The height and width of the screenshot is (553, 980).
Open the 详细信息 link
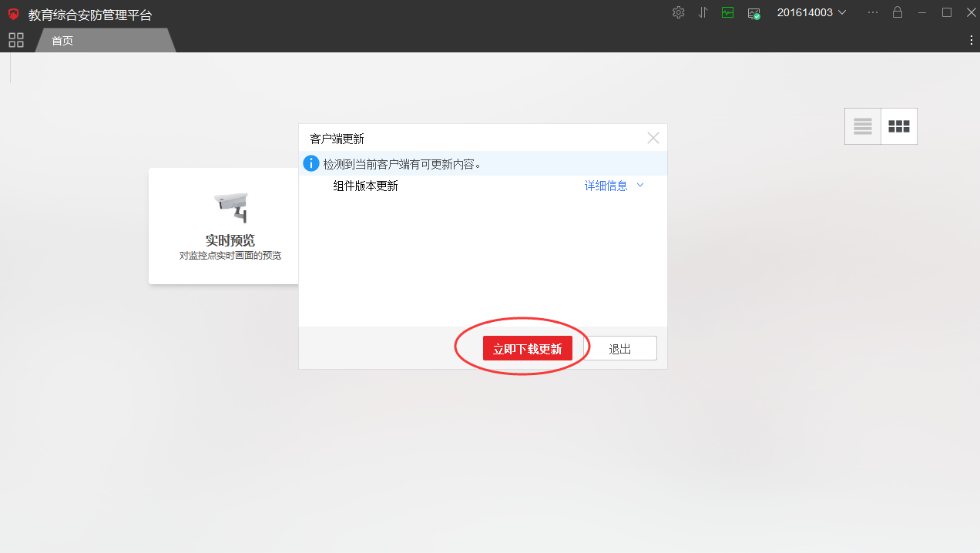pyautogui.click(x=606, y=186)
